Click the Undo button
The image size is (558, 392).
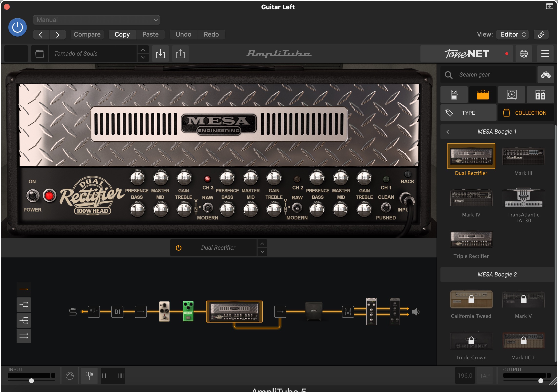click(x=183, y=35)
